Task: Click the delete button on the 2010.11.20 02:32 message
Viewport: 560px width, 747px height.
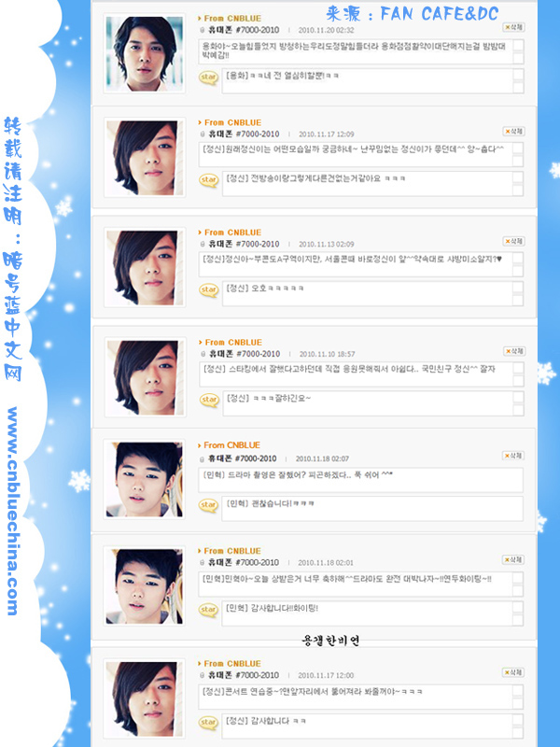Action: [513, 27]
